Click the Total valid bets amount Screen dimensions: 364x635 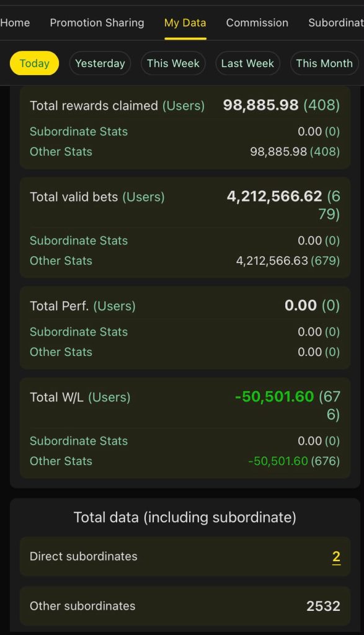[275, 197]
